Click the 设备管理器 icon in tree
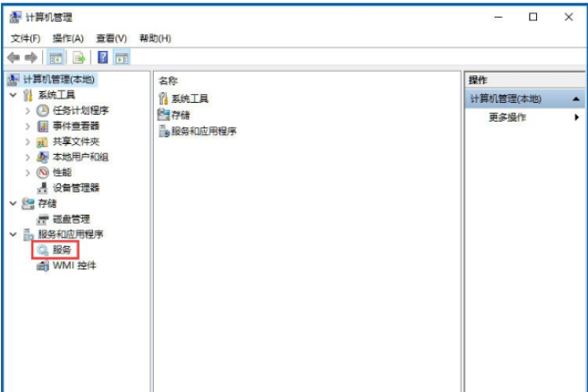The width and height of the screenshot is (588, 392). click(x=43, y=188)
